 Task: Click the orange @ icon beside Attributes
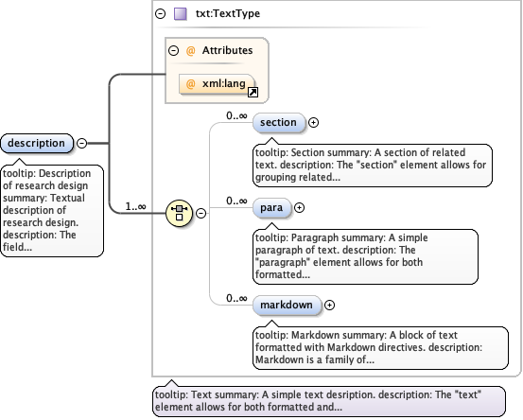pos(190,51)
